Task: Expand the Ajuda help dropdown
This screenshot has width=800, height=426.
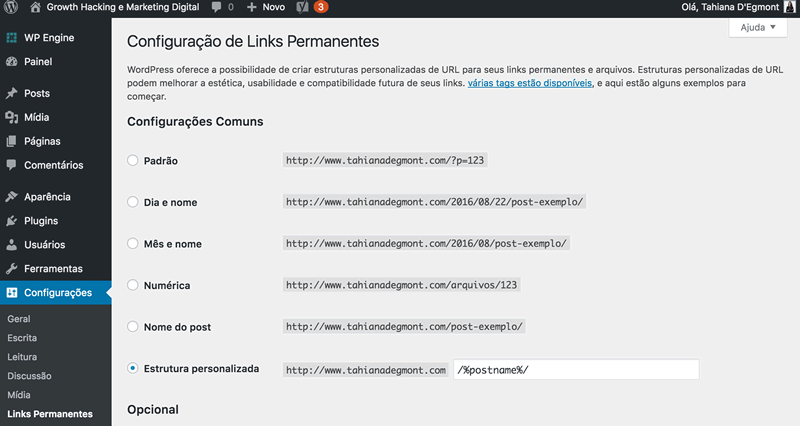Action: tap(758, 28)
